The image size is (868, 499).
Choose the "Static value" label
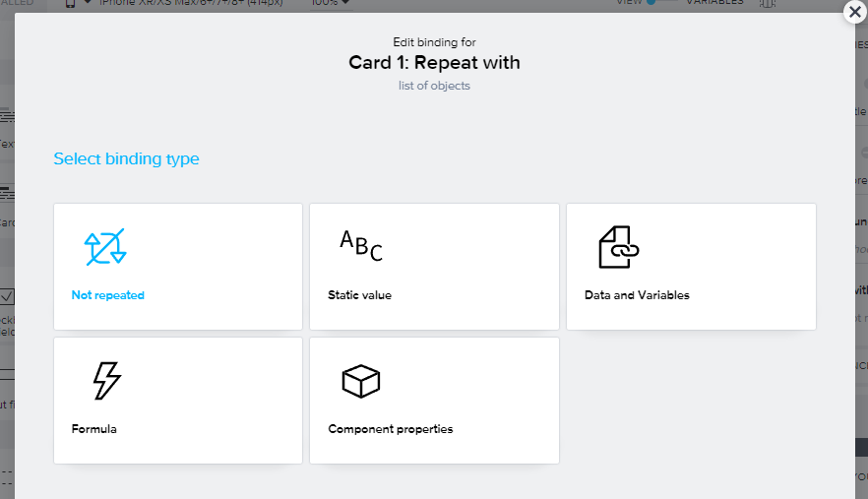(359, 295)
